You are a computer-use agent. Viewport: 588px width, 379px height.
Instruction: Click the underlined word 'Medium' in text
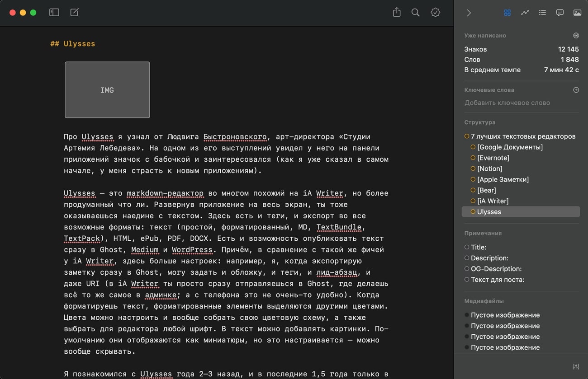click(x=145, y=249)
